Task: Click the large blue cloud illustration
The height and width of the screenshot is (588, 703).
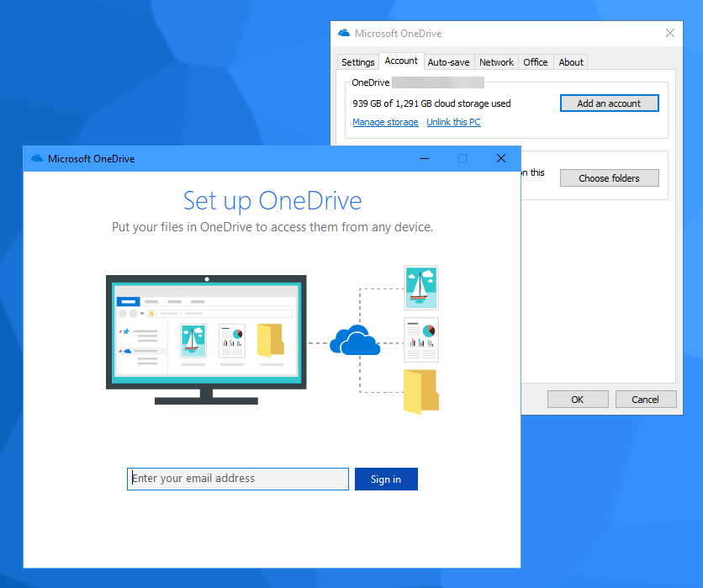Action: coord(355,340)
